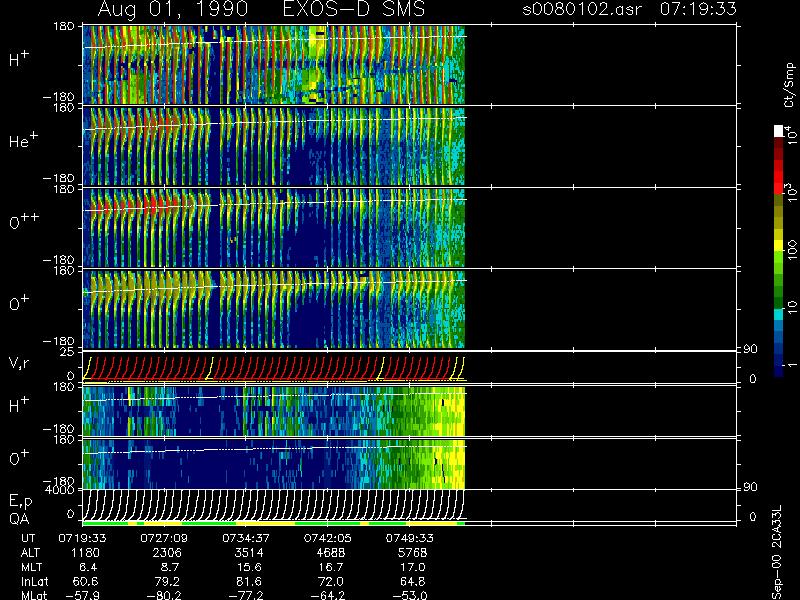This screenshot has height=600, width=800.
Task: Click altitude value '3514'
Action: [249, 553]
